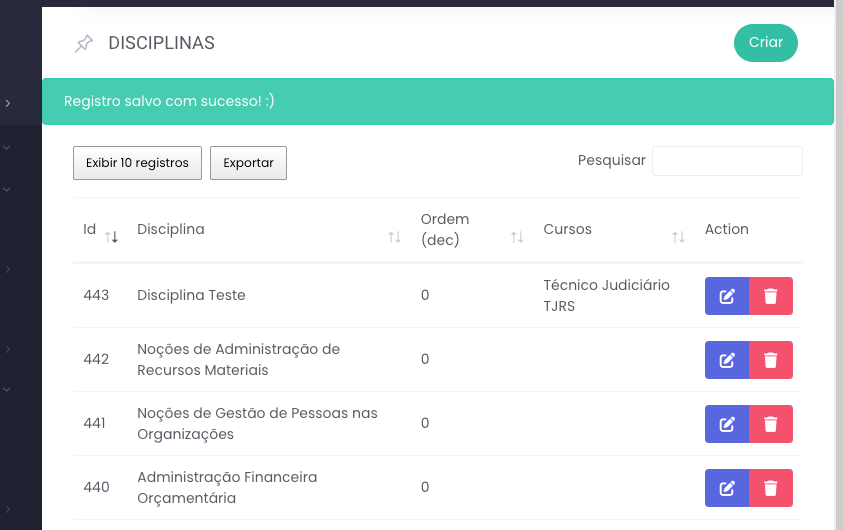843x530 pixels.
Task: Sort table by Id column
Action: click(x=111, y=236)
